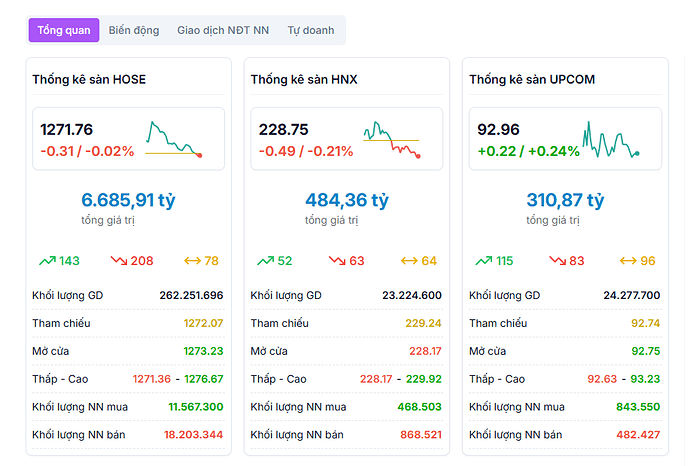Viewport: 690px width, 466px height.
Task: Open the HNX index mini chart
Action: tap(392, 139)
